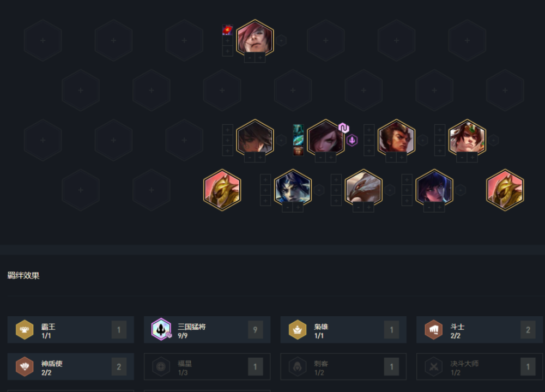Viewport: 545px width, 392px height.
Task: Toggle the small hexagon beside the green-crowned champion
Action: [494, 140]
